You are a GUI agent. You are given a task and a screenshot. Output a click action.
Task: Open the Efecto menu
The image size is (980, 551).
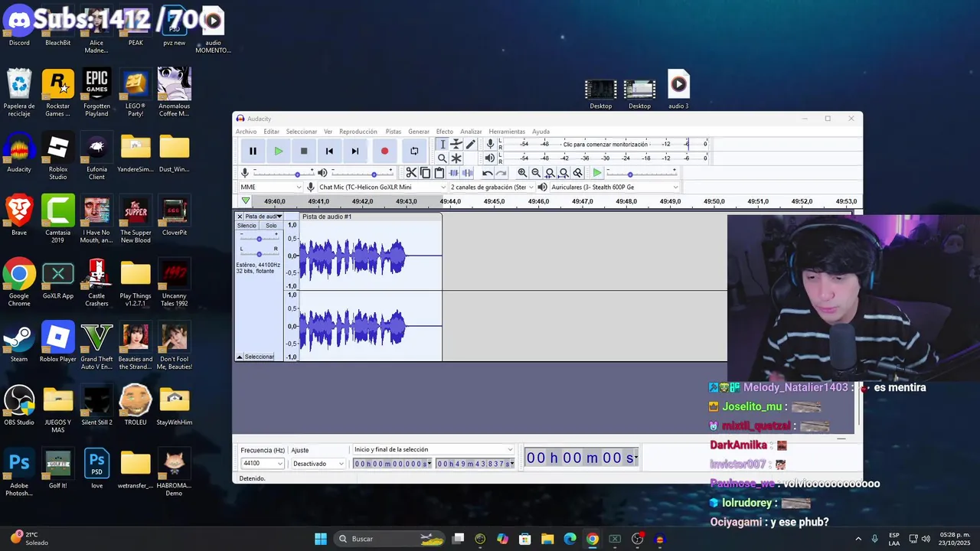(x=445, y=132)
